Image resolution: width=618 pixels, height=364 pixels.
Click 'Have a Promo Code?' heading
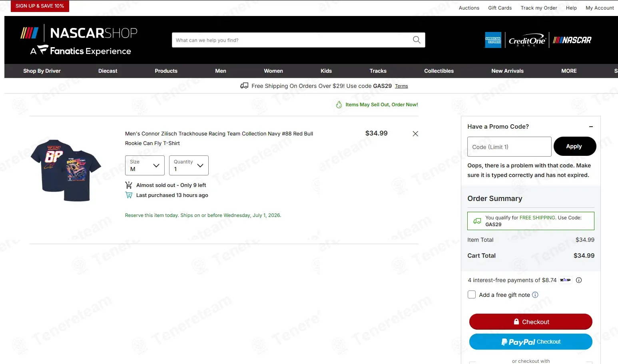(498, 127)
